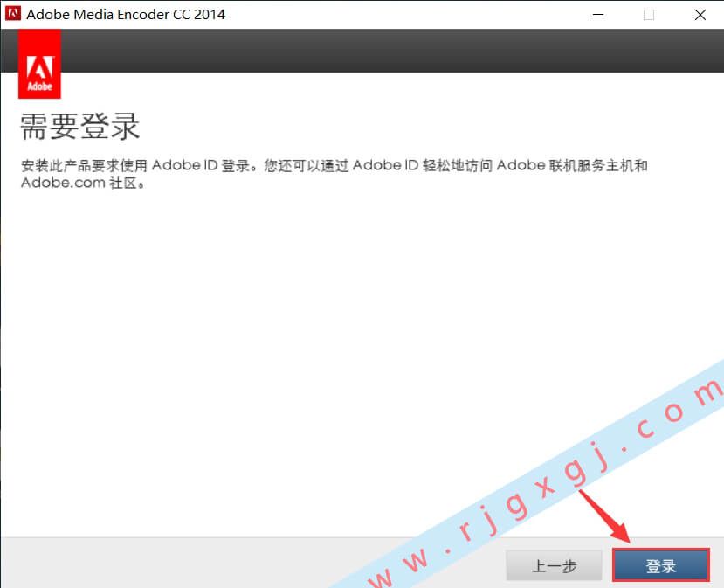Click the 安装此产品要求使用 Adobe ID description line

334,165
